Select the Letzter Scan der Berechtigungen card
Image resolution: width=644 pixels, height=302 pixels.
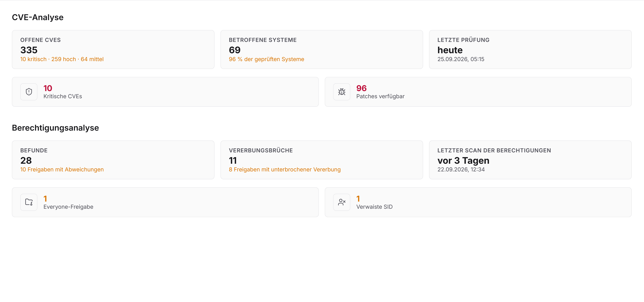530,160
